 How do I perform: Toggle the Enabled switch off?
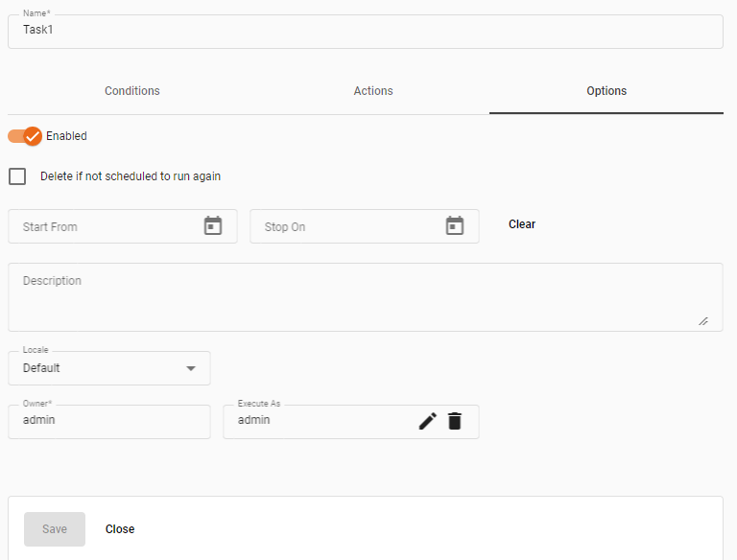(x=26, y=136)
